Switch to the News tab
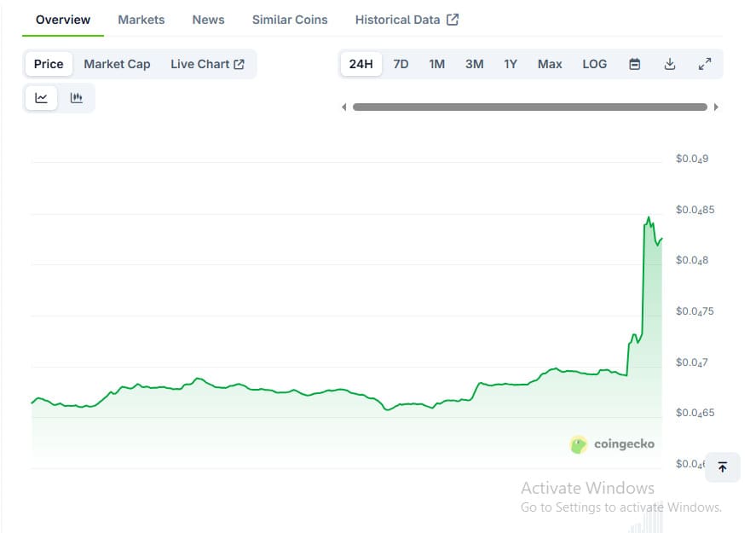 point(208,19)
